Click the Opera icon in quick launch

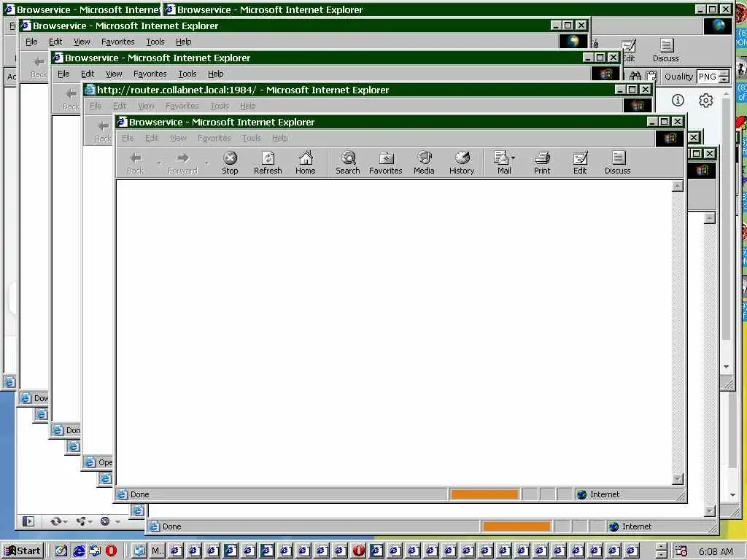pos(111,551)
